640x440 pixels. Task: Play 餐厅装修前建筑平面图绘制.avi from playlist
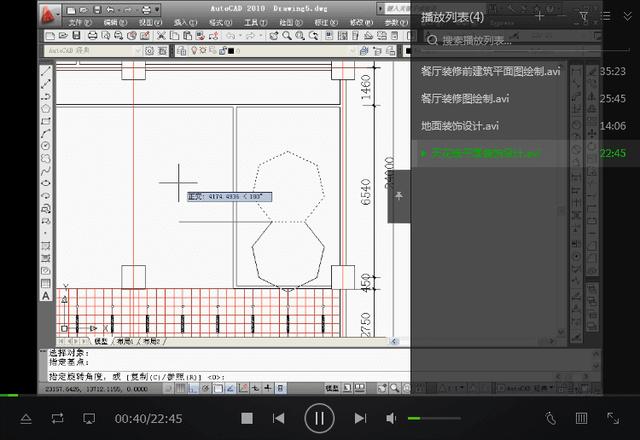pos(490,72)
